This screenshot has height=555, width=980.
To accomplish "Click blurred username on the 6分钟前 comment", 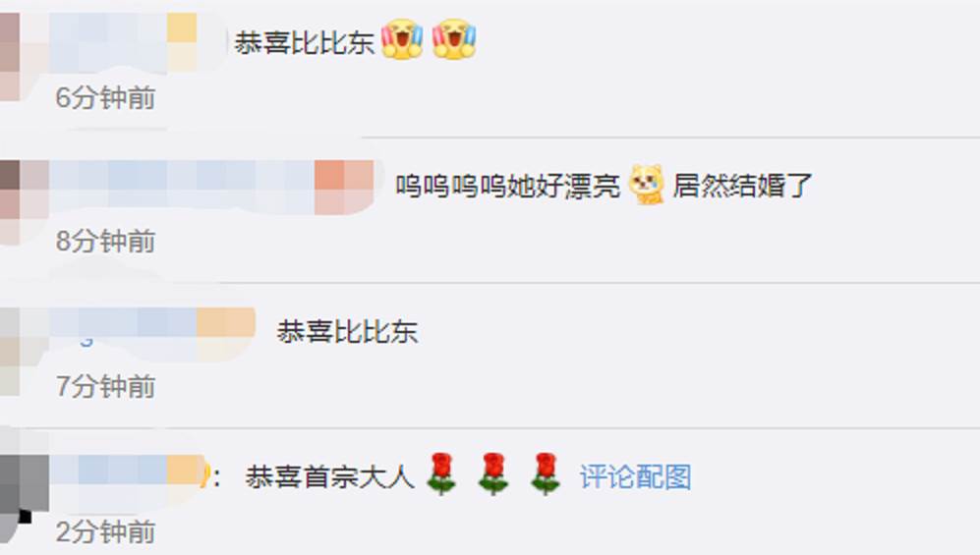I will pos(123,43).
